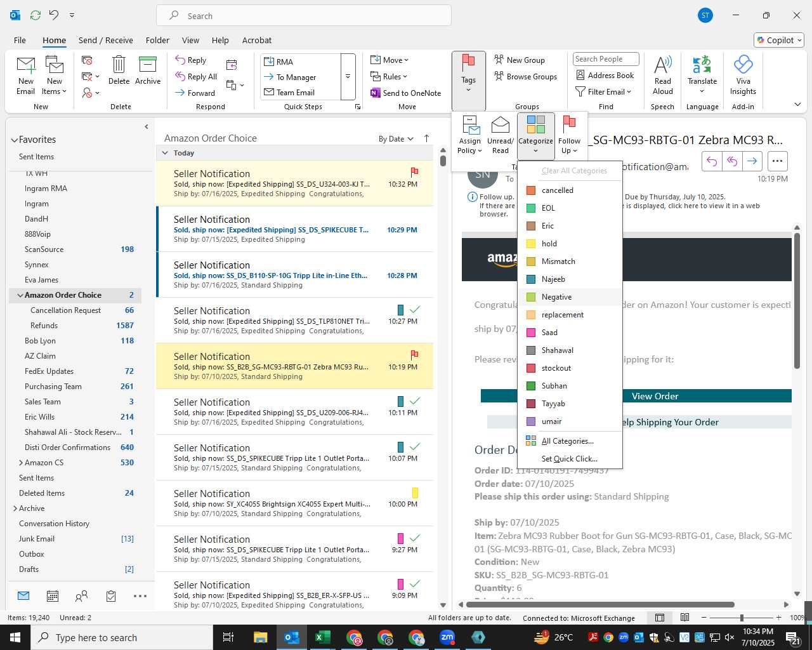Click the completed checkmark on 9:27 PM message

tap(415, 538)
